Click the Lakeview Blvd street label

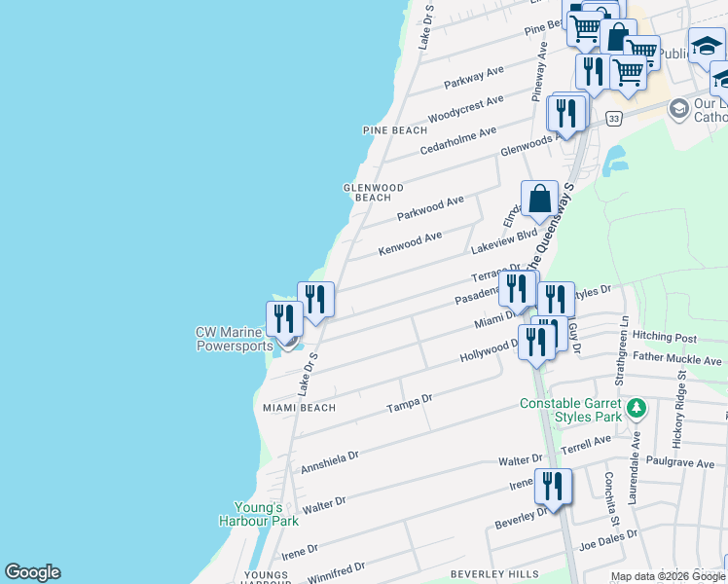[504, 241]
